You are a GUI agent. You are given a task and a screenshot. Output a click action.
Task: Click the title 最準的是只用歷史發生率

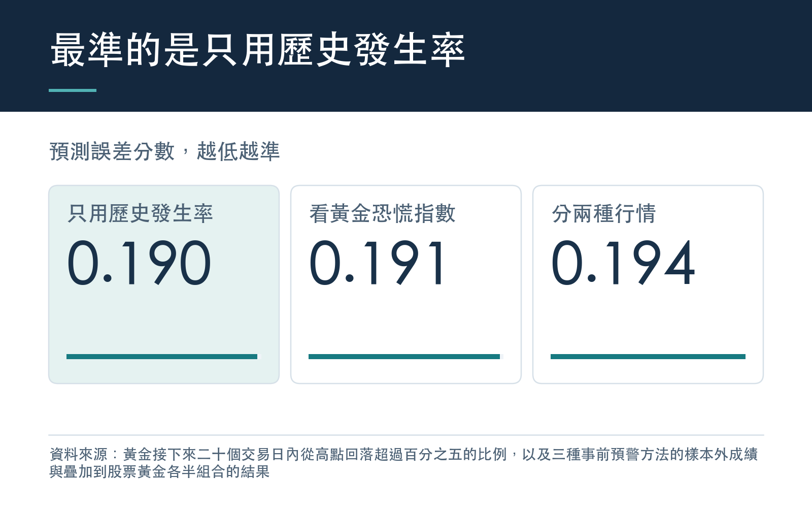[257, 50]
